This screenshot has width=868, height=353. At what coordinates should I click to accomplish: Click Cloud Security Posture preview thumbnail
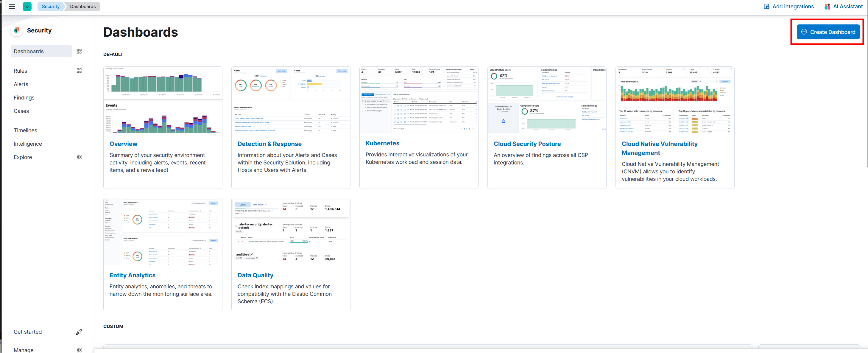point(547,100)
